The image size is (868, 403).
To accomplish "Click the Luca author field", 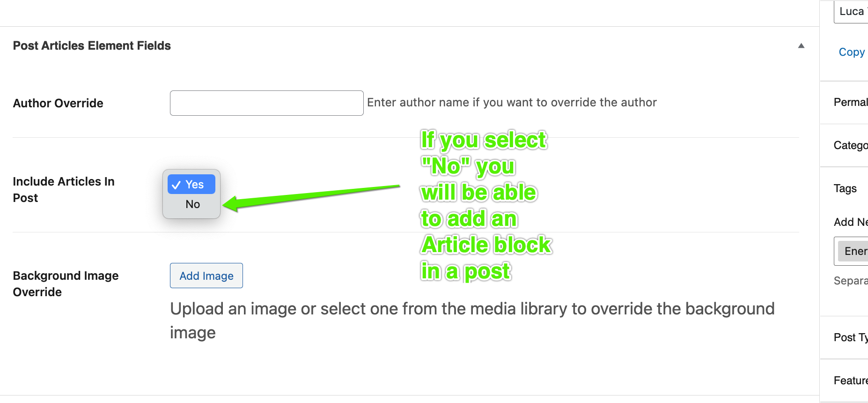I will coord(851,12).
